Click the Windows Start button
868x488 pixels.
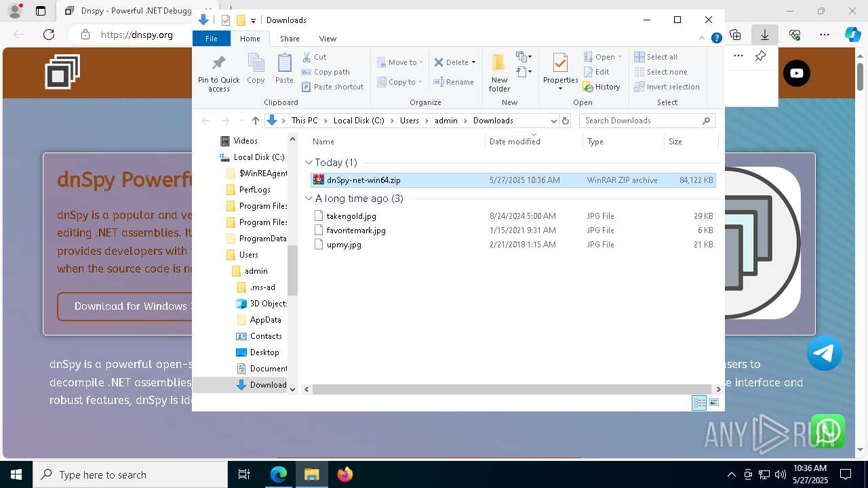(16, 474)
